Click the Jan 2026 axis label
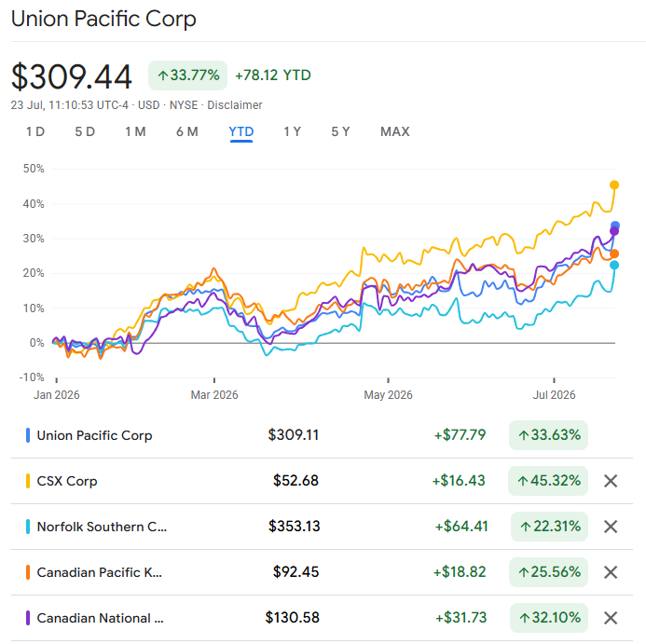Viewport: 646px width, 644px height. point(57,395)
